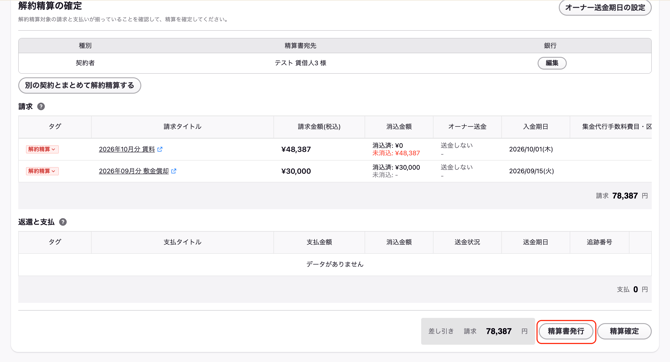670x362 pixels.
Task: Click 支払金額 column header
Action: 319,242
